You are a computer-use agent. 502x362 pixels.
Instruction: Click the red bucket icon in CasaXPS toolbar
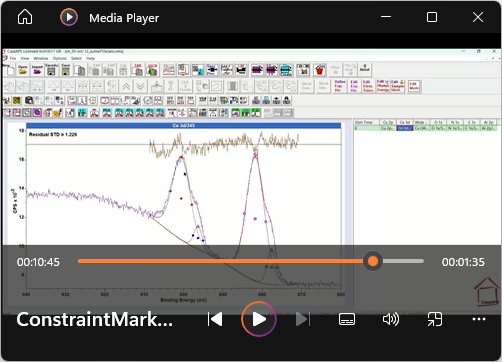click(x=320, y=70)
